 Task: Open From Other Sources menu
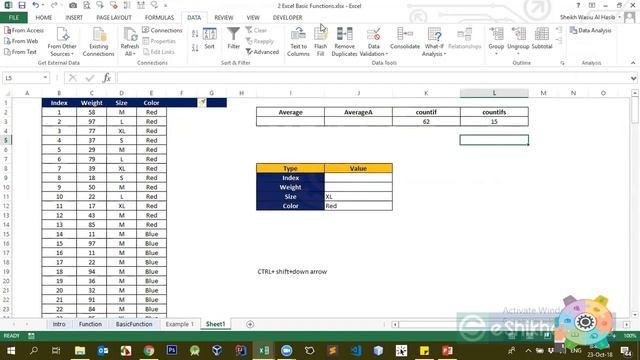click(x=62, y=41)
